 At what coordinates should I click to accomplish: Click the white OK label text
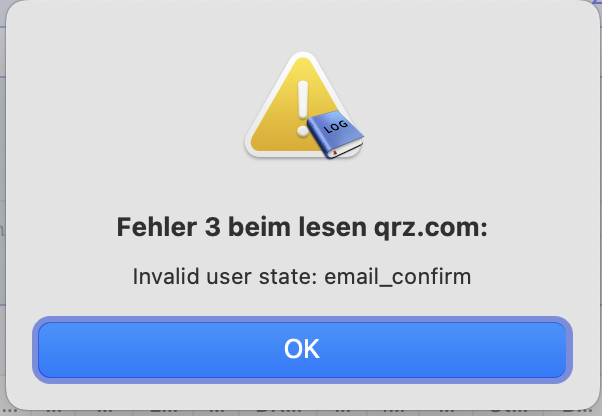pos(302,349)
